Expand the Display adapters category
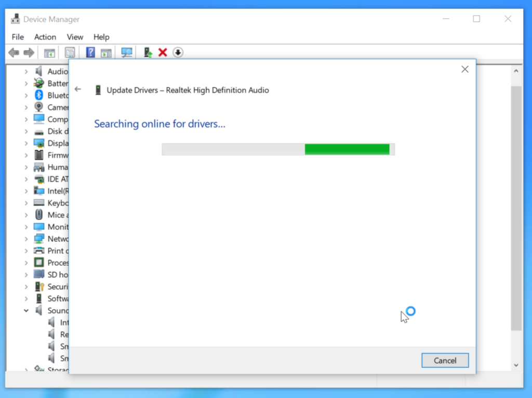This screenshot has height=398, width=532. 27,143
